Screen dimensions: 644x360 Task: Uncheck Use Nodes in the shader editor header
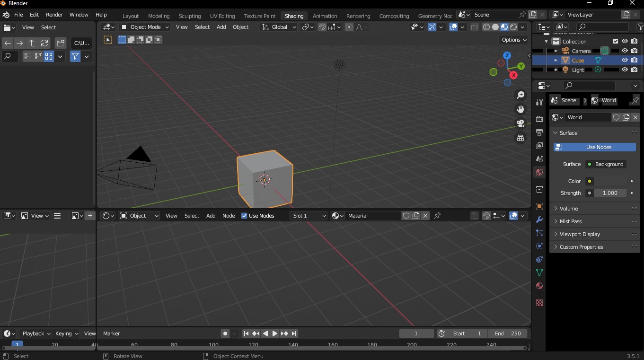click(x=244, y=216)
